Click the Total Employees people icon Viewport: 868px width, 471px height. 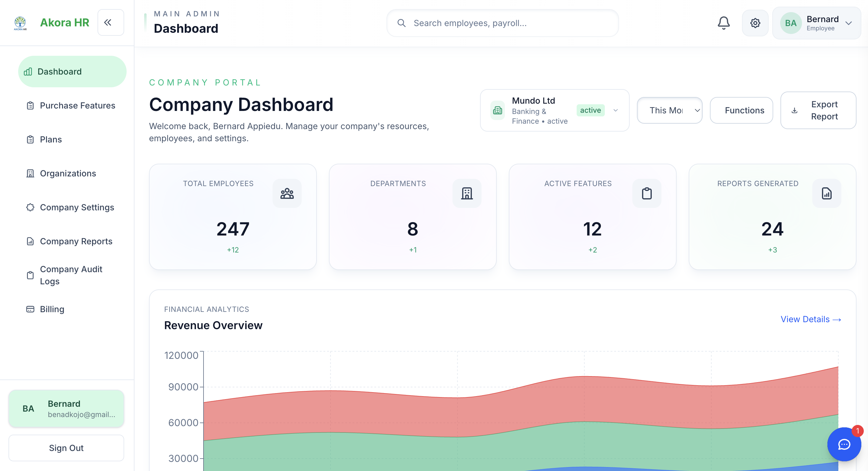[287, 193]
